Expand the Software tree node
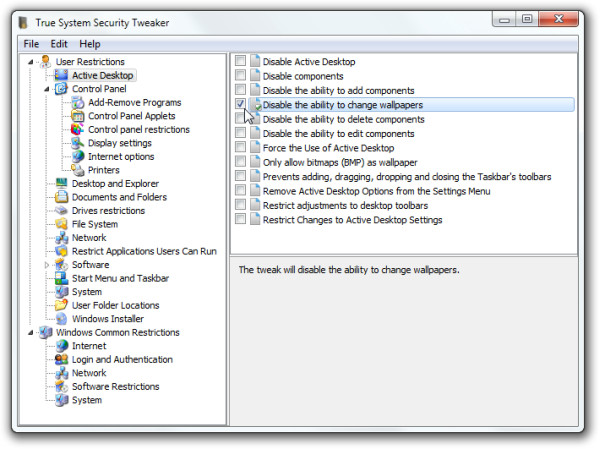Image resolution: width=600 pixels, height=449 pixels. click(47, 265)
